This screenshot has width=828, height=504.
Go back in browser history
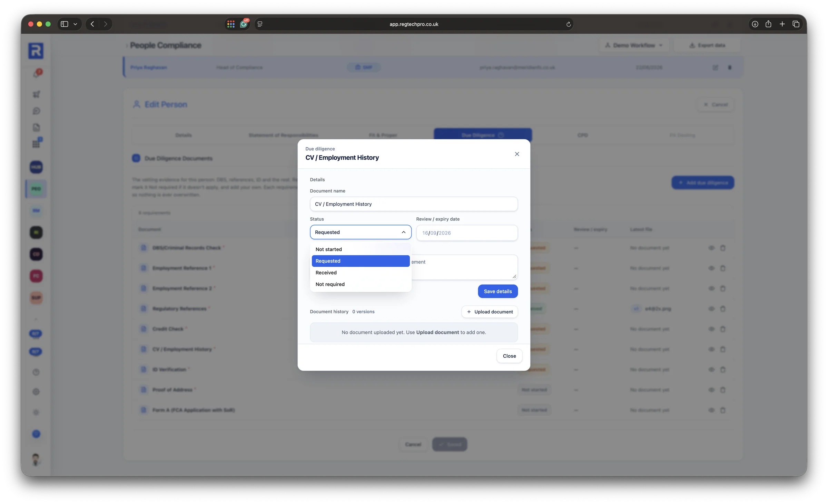click(92, 24)
